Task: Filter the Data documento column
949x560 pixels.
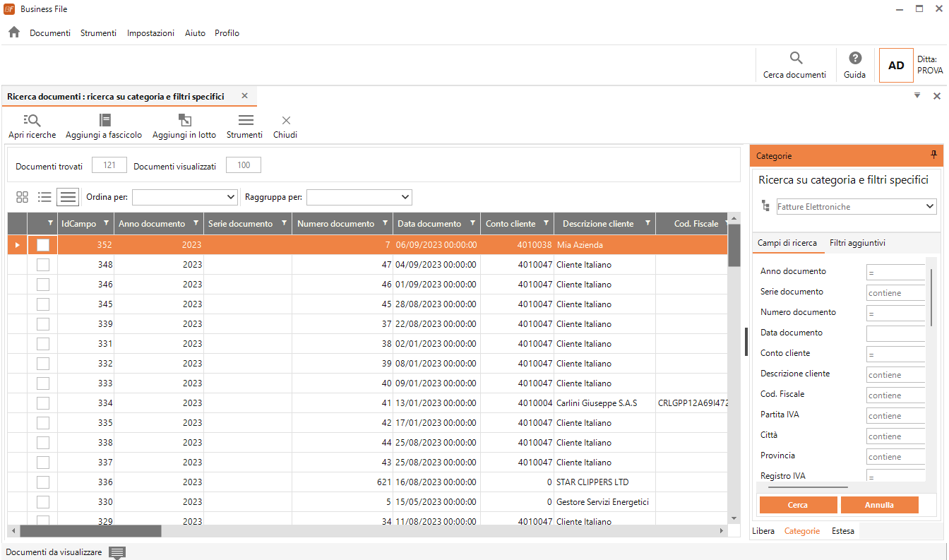Action: pos(472,223)
